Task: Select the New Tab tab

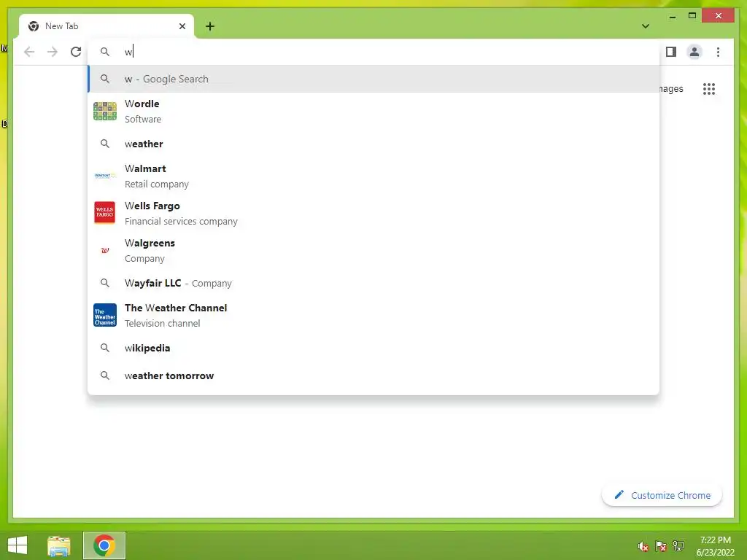Action: [x=107, y=26]
